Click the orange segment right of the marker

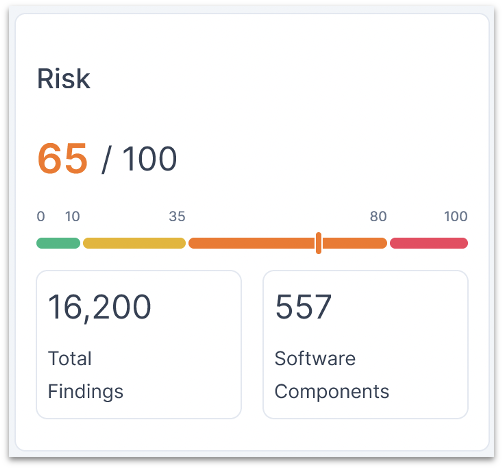[355, 243]
